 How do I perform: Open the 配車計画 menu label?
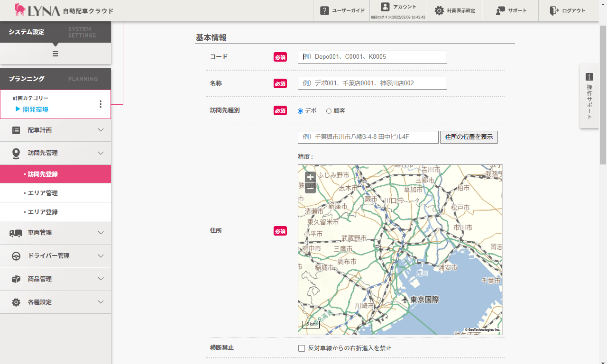click(40, 130)
